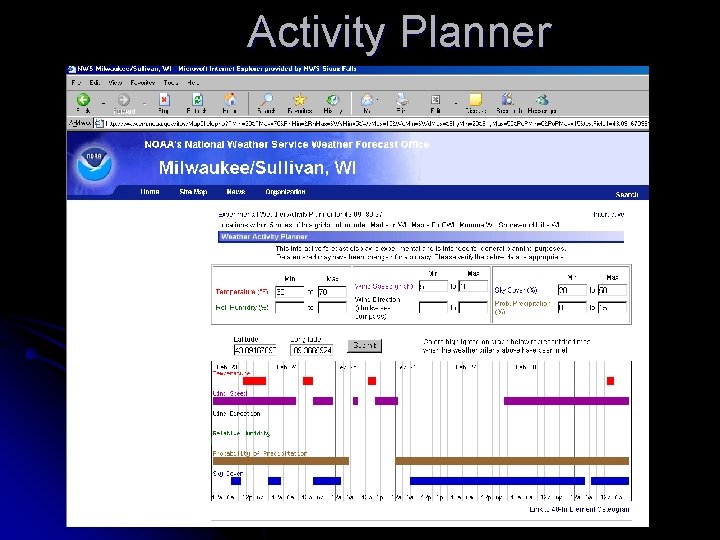Expand the Edit button dropdown arrow
This screenshot has height=540, width=720.
(456, 104)
